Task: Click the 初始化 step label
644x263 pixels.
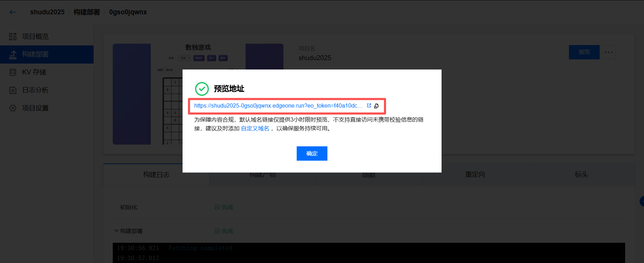Action: tap(129, 207)
